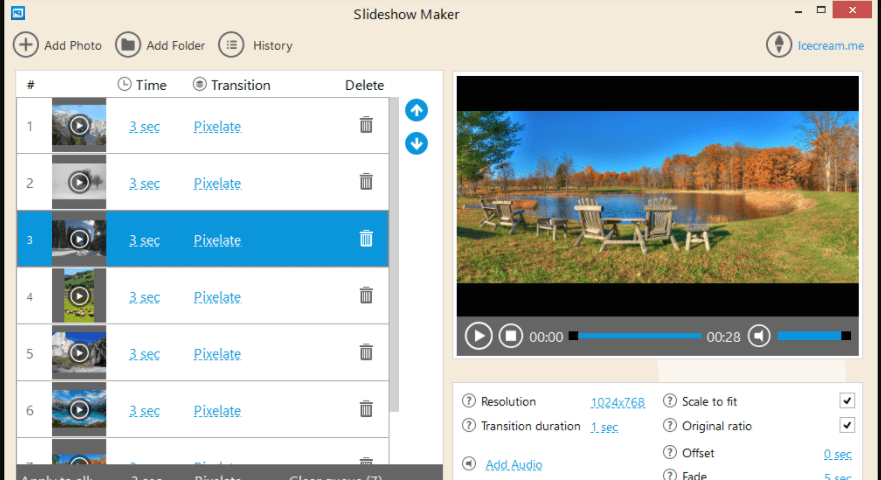This screenshot has width=881, height=480.
Task: Click the 00:28 total duration label
Action: 723,337
